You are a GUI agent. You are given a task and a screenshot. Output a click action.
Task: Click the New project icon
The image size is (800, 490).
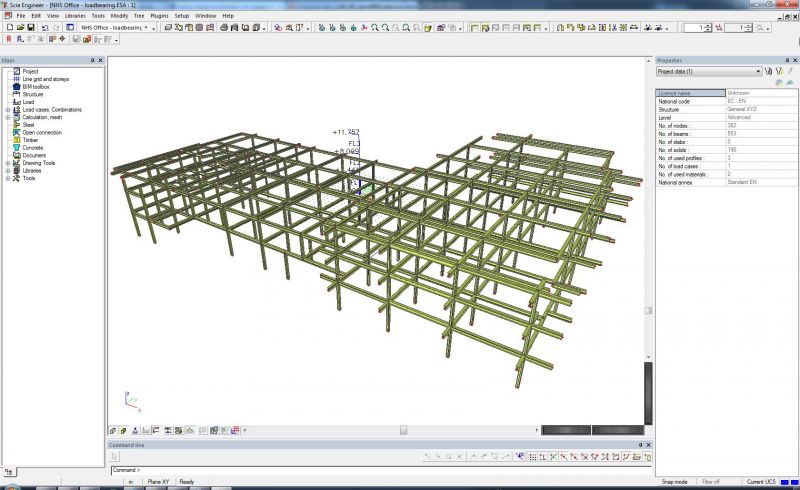coord(8,28)
